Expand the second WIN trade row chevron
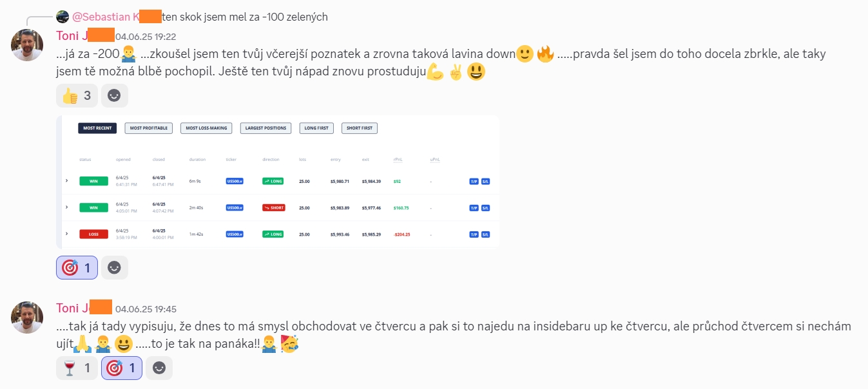Image resolution: width=868 pixels, height=389 pixels. point(67,207)
